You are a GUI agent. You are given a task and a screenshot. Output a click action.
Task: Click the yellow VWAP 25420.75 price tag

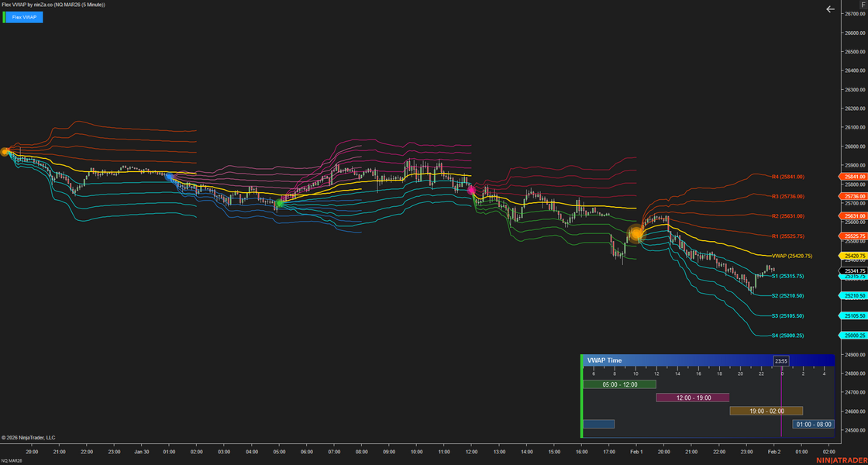(852, 256)
